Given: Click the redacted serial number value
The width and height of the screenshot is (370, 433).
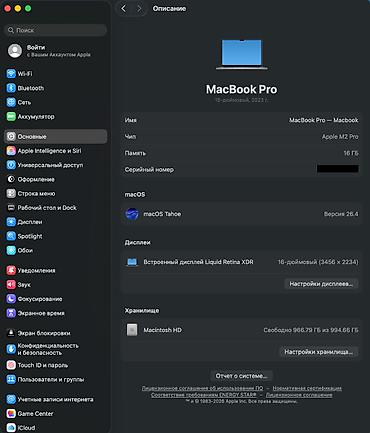Looking at the screenshot, I should tap(338, 169).
